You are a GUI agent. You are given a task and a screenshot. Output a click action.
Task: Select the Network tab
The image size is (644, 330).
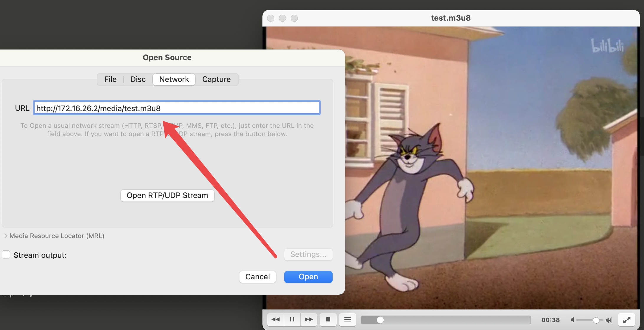click(174, 79)
